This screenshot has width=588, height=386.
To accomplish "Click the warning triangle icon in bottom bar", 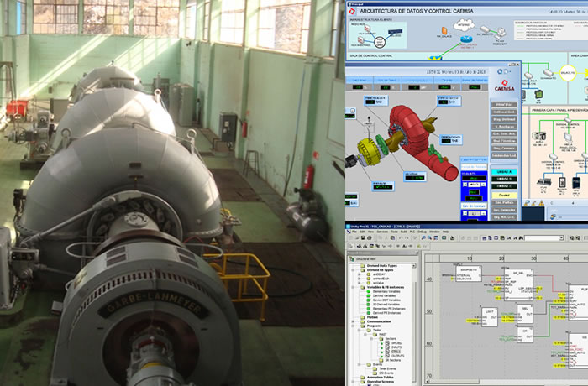I will pyautogui.click(x=541, y=203).
